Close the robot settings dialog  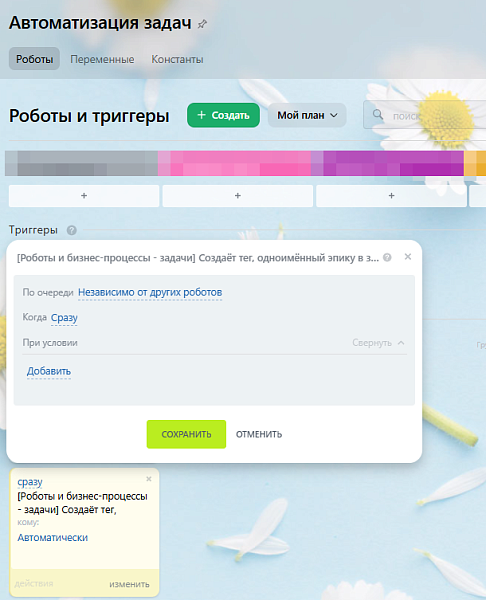point(408,257)
